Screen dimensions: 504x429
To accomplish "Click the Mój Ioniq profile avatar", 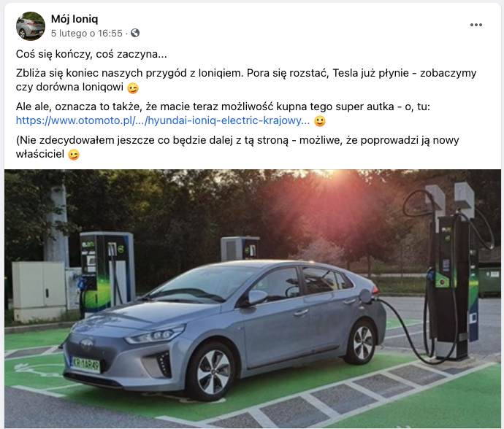I will point(31,26).
